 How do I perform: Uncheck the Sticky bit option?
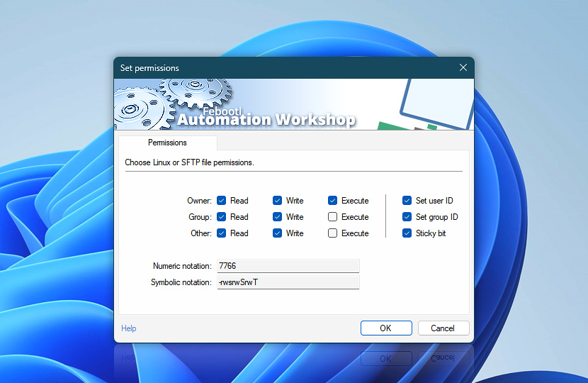(407, 233)
